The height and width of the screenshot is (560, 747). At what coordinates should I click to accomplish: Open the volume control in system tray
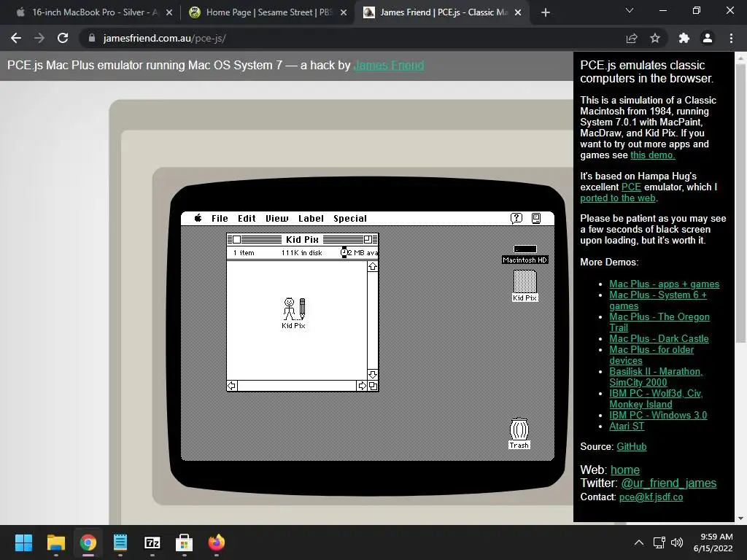point(677,542)
